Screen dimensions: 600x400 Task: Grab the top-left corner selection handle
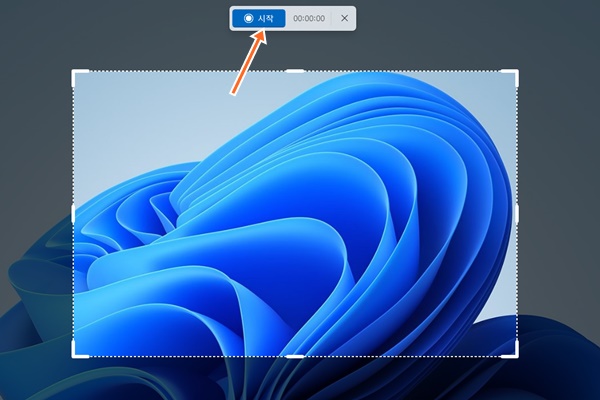click(79, 77)
